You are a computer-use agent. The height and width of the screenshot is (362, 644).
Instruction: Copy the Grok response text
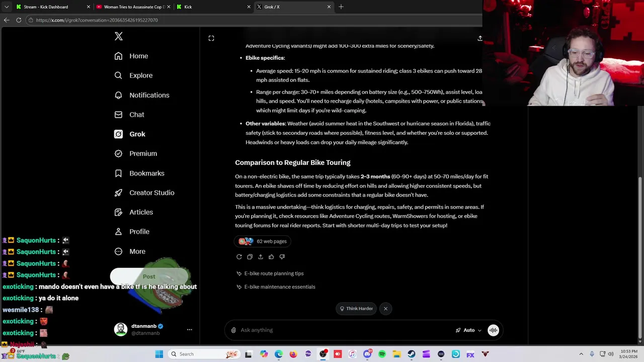pyautogui.click(x=250, y=257)
